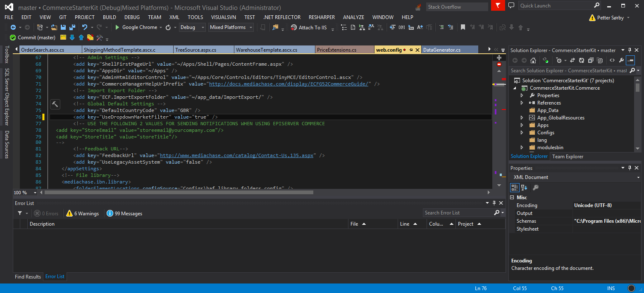
Task: Follow the mediachase Contact-Us URL link
Action: coord(237,155)
